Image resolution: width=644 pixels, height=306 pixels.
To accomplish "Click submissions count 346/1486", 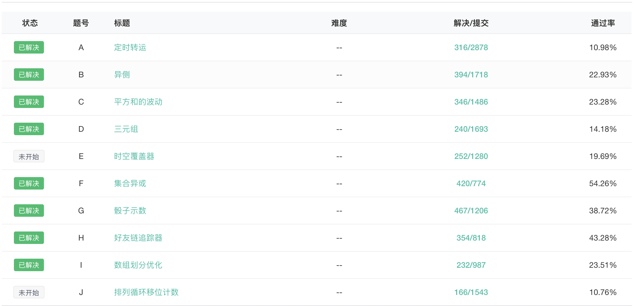I will pyautogui.click(x=471, y=102).
